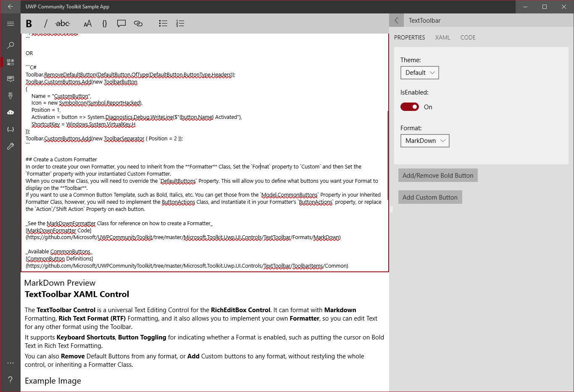Open the Format MarkDown dropdown
The image size is (574, 392).
tap(425, 141)
